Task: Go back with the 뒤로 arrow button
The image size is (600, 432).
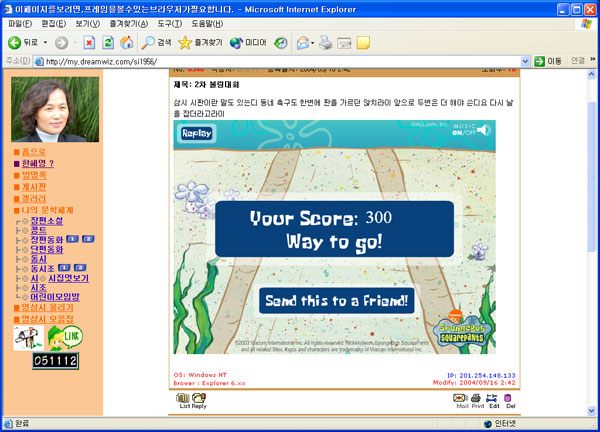Action: [23, 42]
